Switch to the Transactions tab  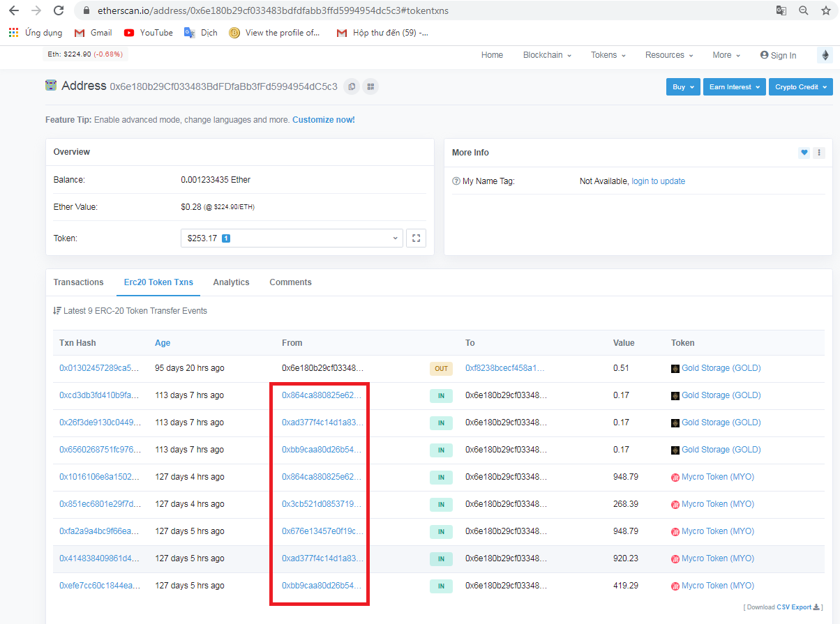pos(79,282)
